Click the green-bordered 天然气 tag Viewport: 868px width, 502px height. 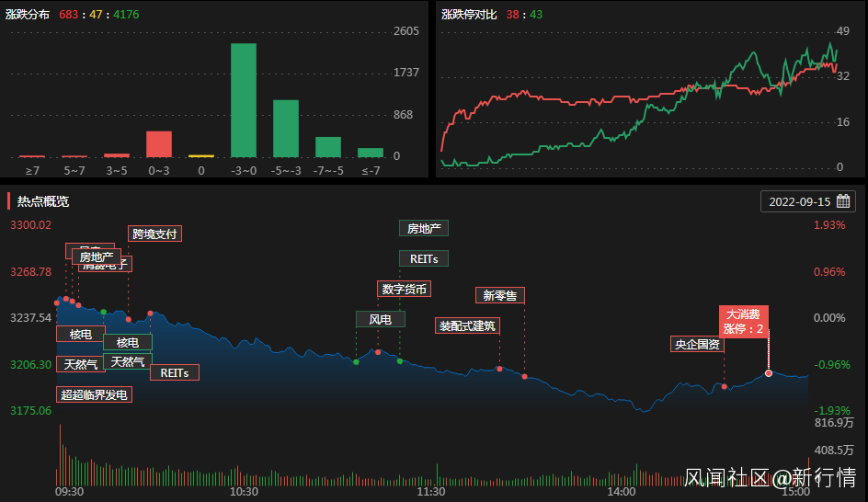pos(127,361)
